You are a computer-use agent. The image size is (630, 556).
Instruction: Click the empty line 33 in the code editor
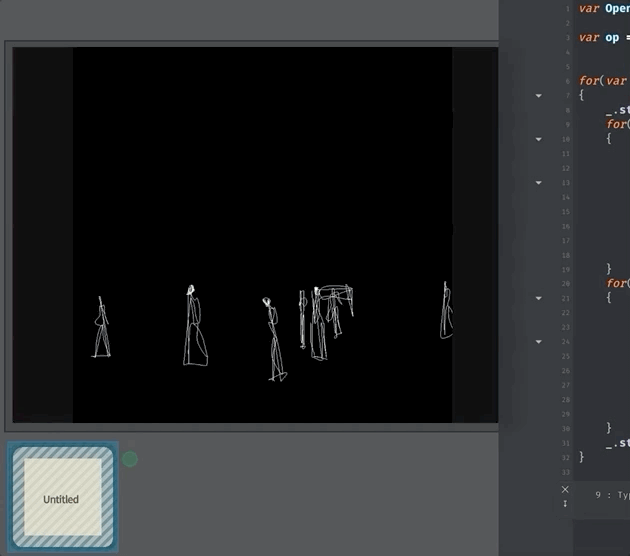600,471
